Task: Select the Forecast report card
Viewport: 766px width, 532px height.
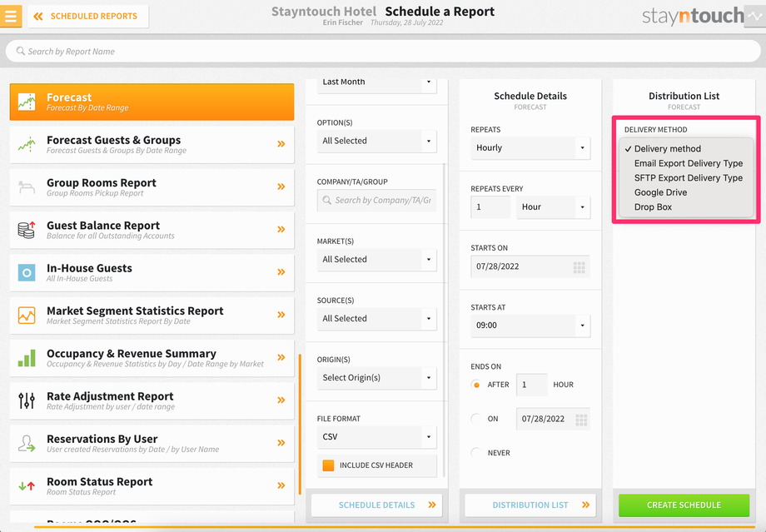Action: [152, 102]
